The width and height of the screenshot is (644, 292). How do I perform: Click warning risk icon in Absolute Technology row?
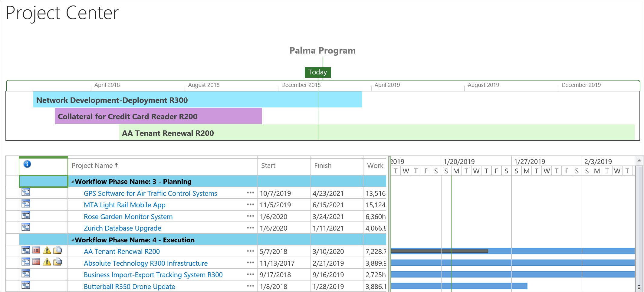coord(47,262)
